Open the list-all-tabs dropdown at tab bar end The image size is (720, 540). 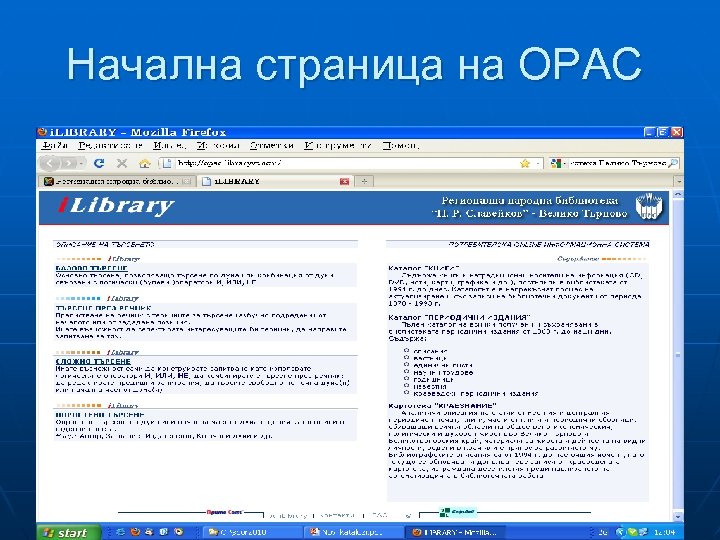[679, 181]
